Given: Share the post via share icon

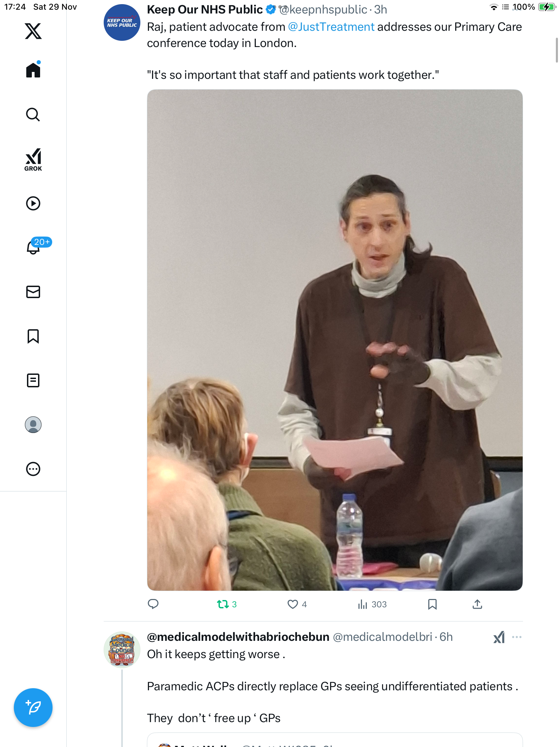Looking at the screenshot, I should click(x=477, y=604).
